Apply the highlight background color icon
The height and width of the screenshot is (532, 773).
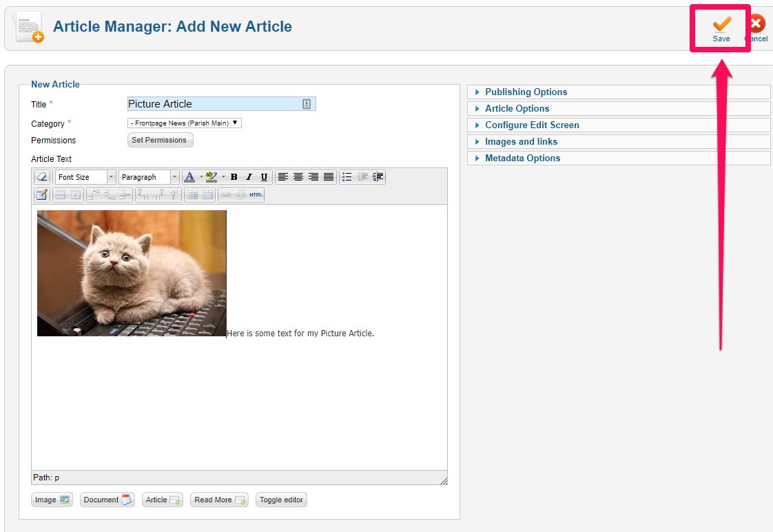tap(211, 176)
